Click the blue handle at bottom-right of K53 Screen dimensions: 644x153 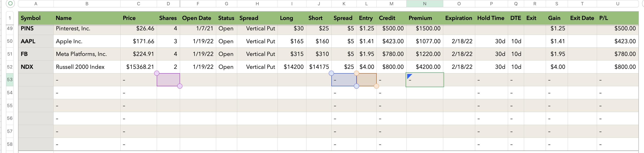357,86
